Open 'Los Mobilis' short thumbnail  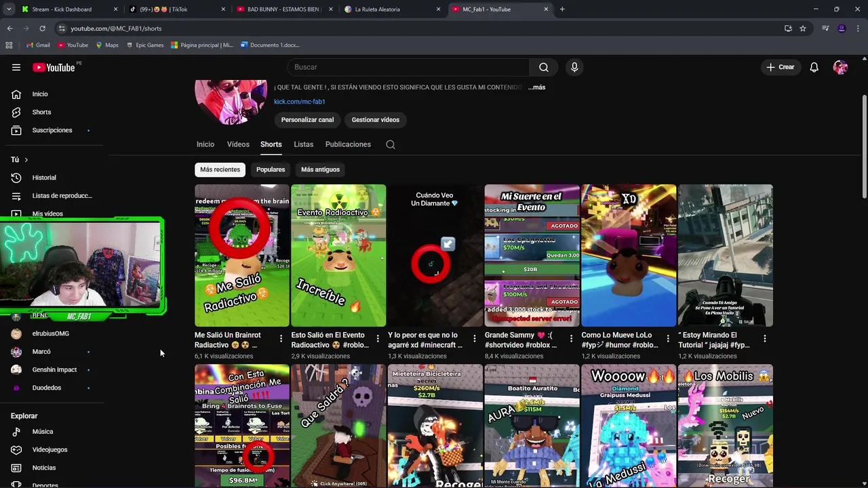click(x=726, y=426)
